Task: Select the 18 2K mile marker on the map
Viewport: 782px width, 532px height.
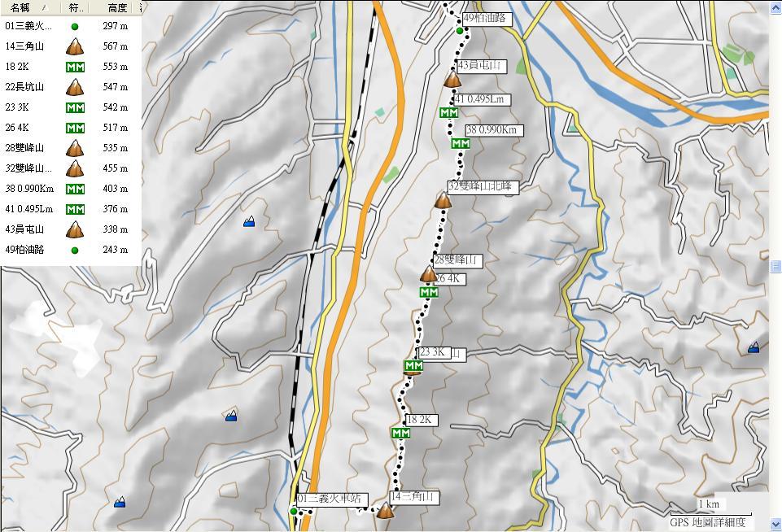Action: tap(400, 434)
